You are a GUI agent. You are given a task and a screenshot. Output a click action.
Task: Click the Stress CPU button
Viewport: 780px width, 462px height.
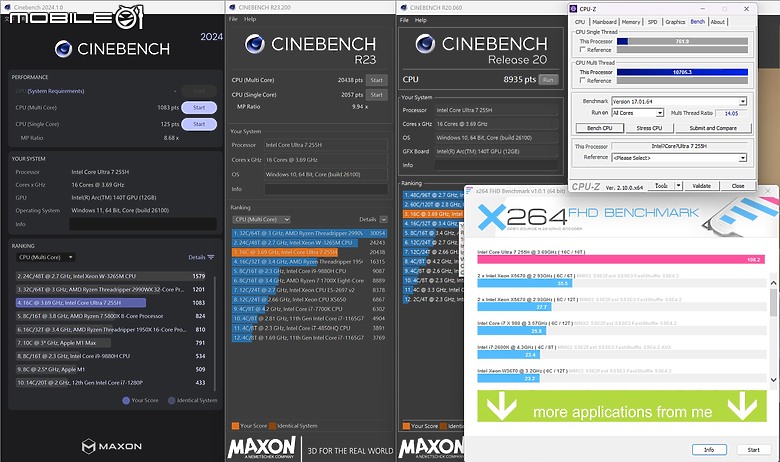(x=649, y=128)
